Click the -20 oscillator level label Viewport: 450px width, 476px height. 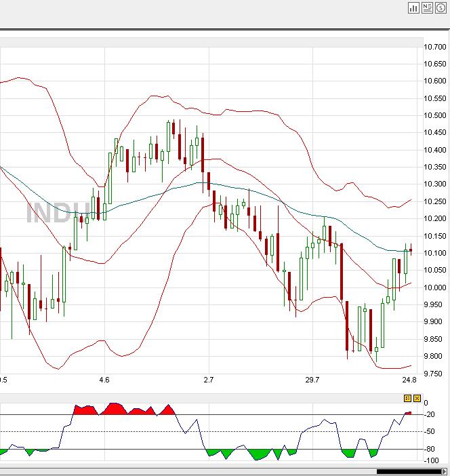tap(430, 414)
